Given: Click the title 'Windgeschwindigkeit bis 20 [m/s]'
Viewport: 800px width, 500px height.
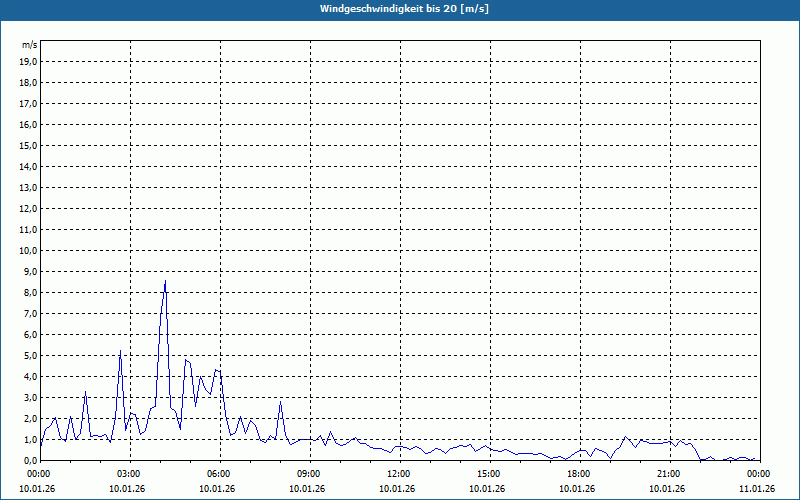Looking at the screenshot, I should [404, 9].
